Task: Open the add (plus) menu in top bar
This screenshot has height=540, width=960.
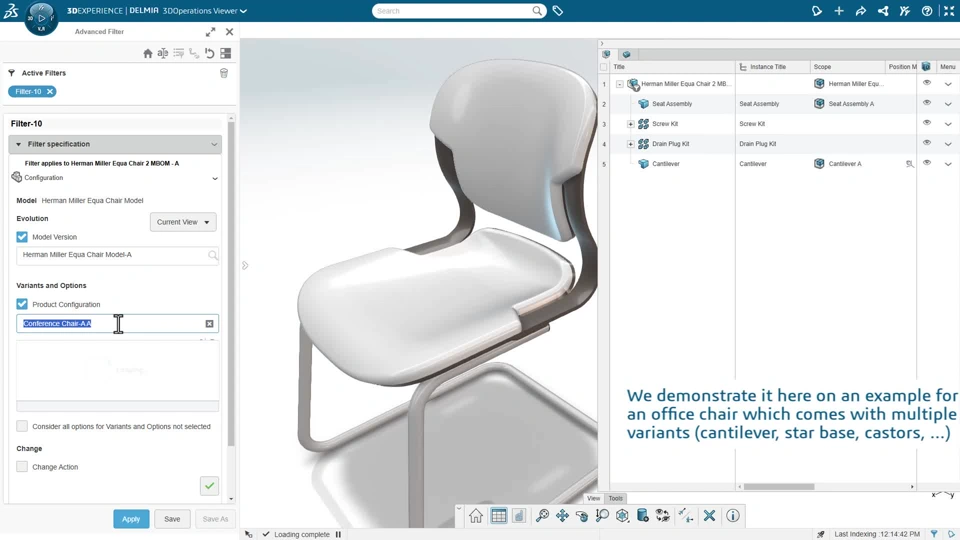Action: 839,10
